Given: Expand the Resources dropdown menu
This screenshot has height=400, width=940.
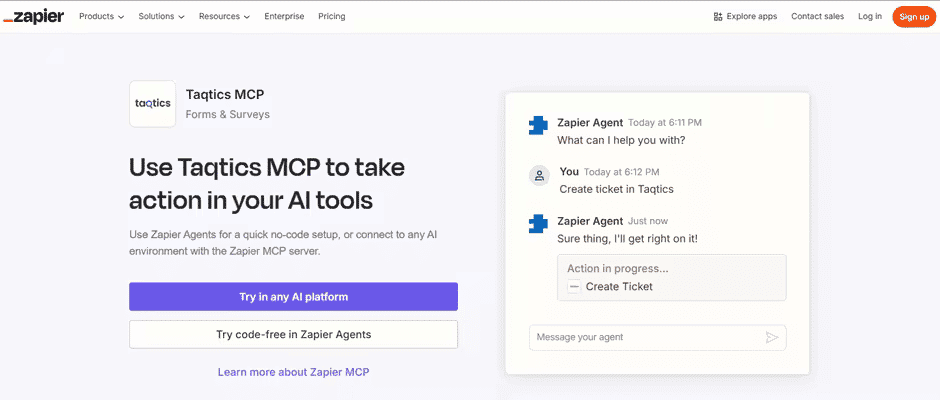Looking at the screenshot, I should click(x=224, y=16).
